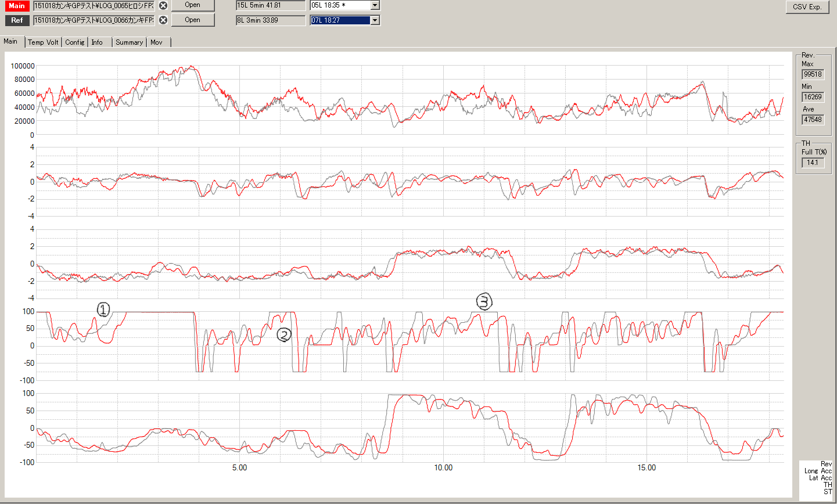Click the 8L 3min 33.89 field
The width and height of the screenshot is (837, 504).
pos(271,20)
